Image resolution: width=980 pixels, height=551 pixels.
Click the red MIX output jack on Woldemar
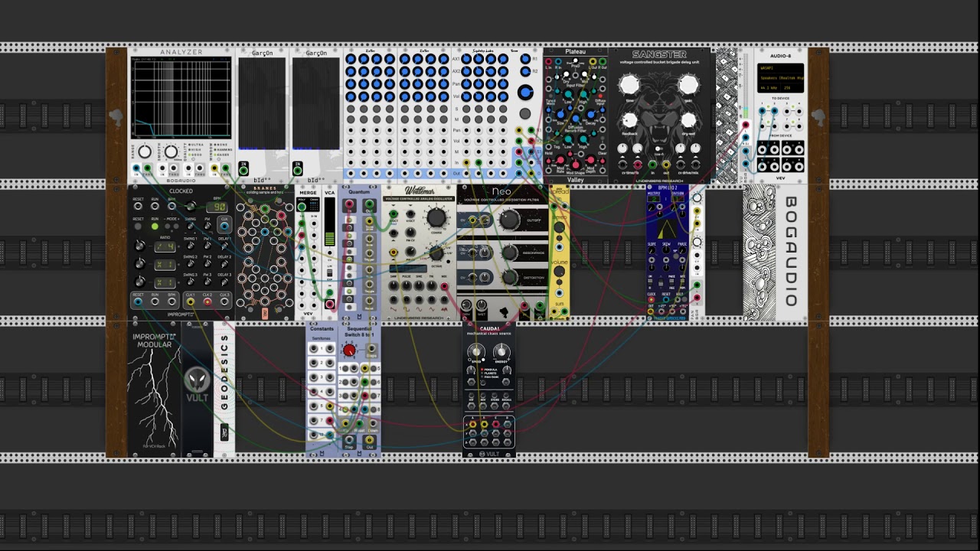[x=444, y=286]
